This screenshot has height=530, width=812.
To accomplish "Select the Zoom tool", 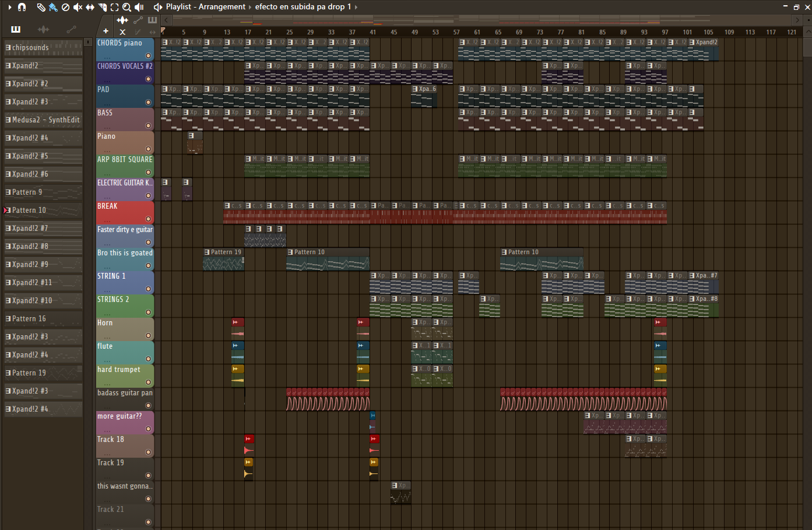I will pyautogui.click(x=126, y=8).
